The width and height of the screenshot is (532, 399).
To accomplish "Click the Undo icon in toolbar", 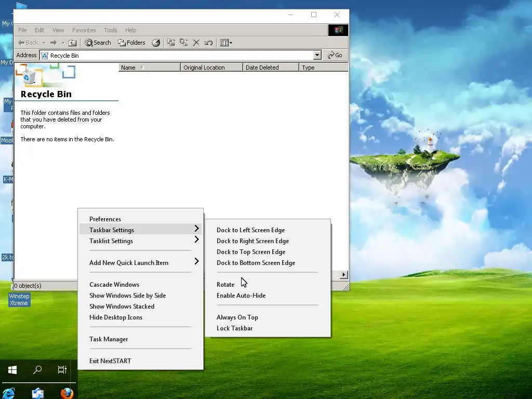I will (x=209, y=43).
